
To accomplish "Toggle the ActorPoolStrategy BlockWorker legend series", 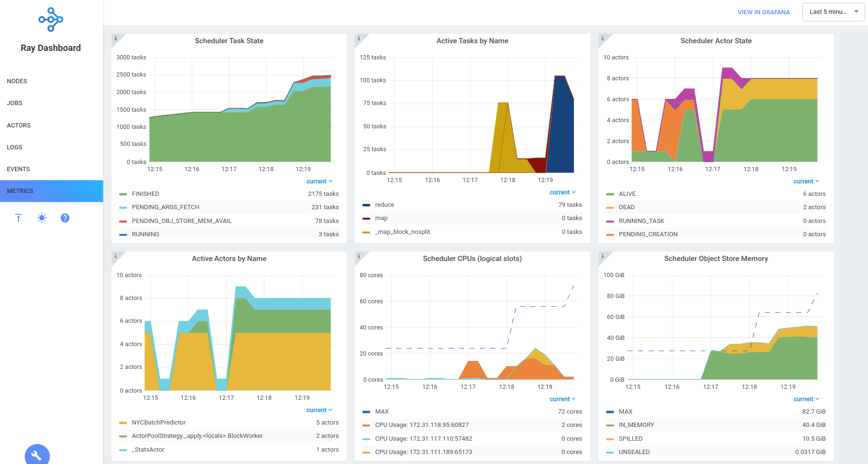I will (197, 436).
